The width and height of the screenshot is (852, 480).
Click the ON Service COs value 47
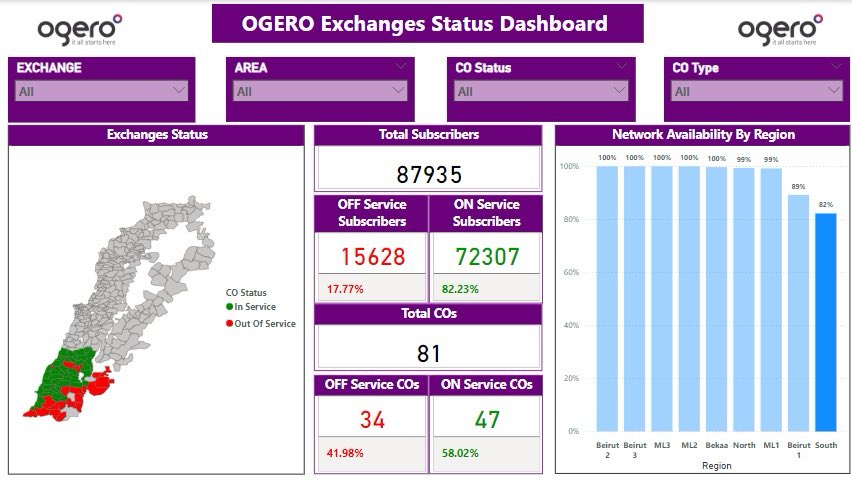pyautogui.click(x=487, y=420)
